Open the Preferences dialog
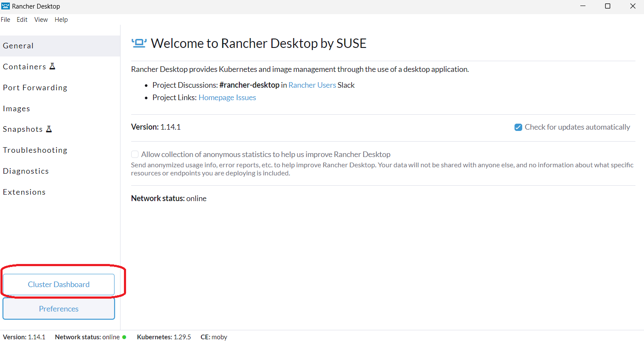This screenshot has height=341, width=644. tap(59, 309)
